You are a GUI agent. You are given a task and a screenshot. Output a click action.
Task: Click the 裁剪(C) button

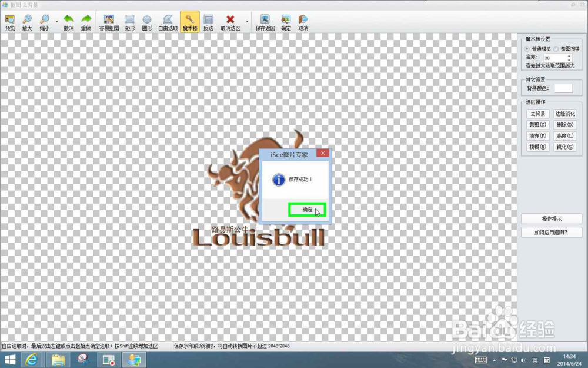[537, 125]
